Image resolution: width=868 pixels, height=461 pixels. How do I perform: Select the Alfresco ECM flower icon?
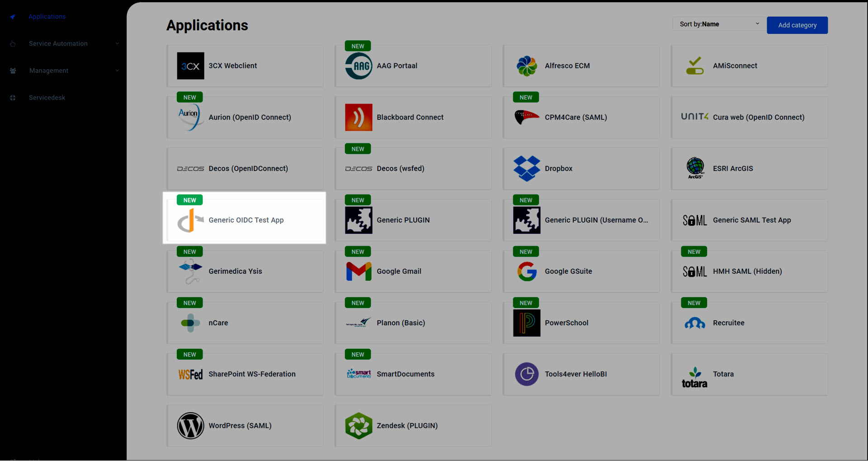click(527, 66)
